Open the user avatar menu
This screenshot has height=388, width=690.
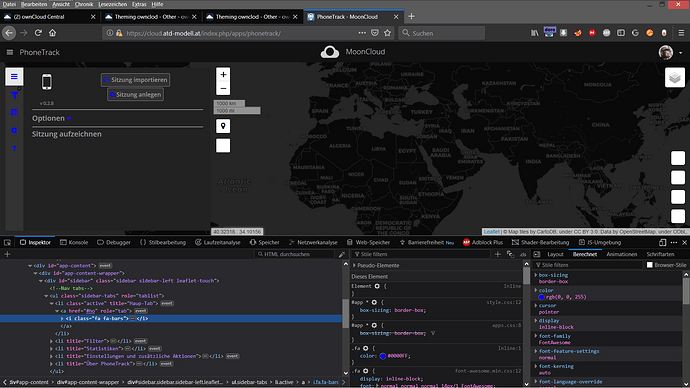click(x=670, y=52)
